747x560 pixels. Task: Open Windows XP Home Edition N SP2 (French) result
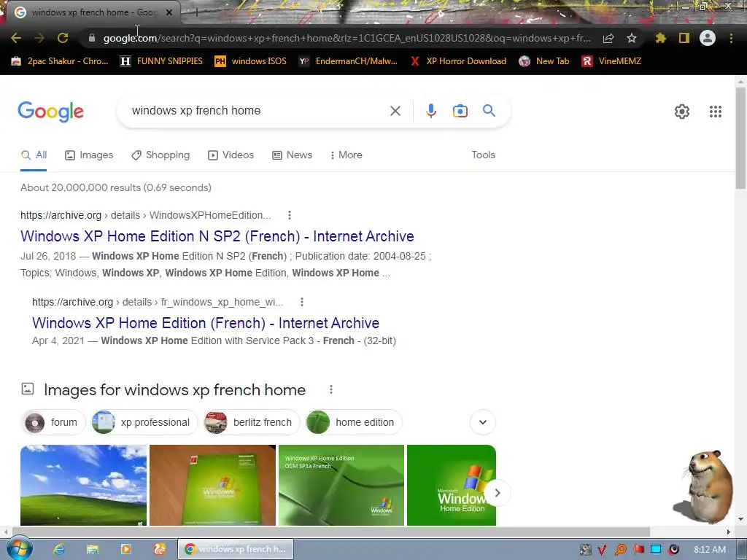tap(217, 236)
